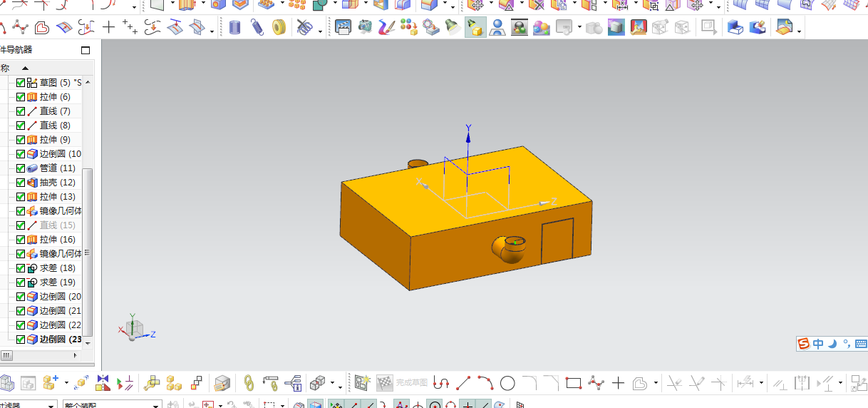Click the point plus-sign tool in curve toolbar

coord(108,28)
